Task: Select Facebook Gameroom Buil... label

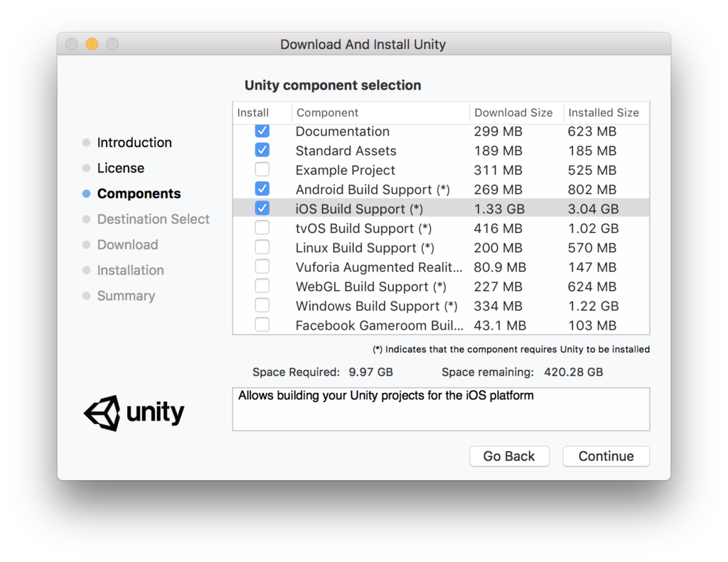Action: [x=380, y=325]
